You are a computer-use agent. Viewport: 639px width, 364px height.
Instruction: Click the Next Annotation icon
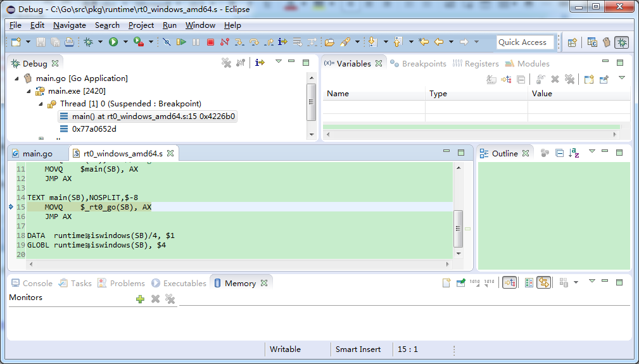point(372,42)
